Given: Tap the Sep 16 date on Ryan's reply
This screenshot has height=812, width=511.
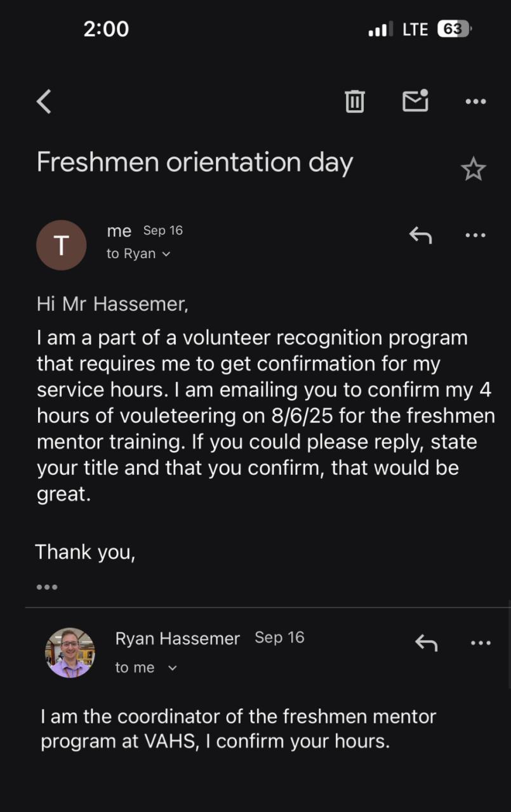Looking at the screenshot, I should pos(279,638).
